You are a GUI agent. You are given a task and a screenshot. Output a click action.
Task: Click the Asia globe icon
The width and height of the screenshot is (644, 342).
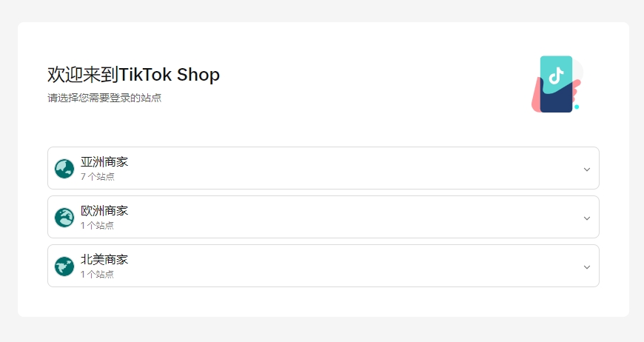pos(64,169)
